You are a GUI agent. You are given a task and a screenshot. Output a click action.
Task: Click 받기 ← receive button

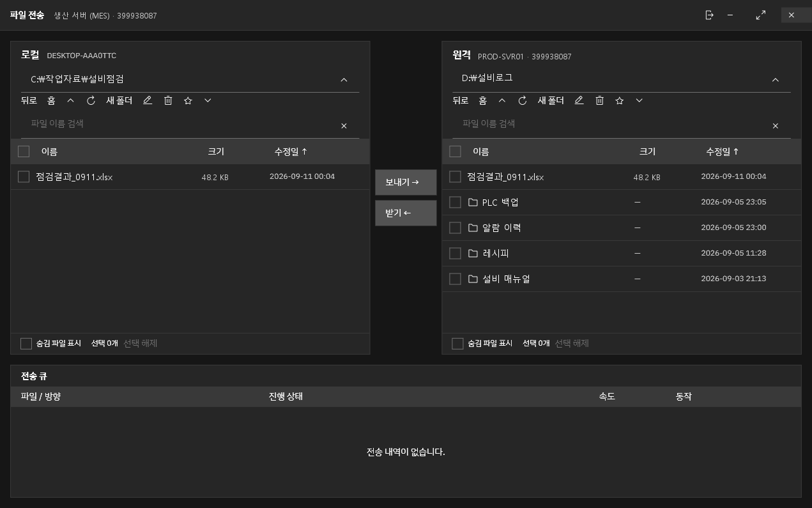406,213
